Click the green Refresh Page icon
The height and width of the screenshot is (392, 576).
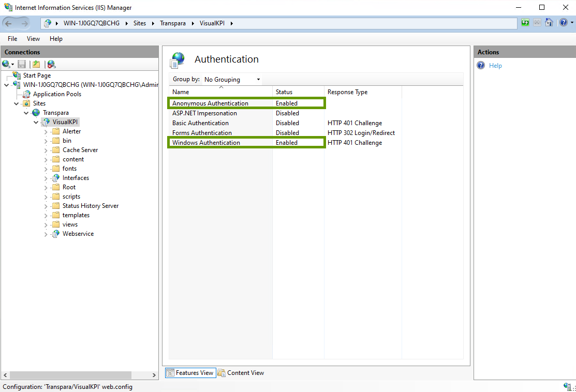(x=525, y=23)
